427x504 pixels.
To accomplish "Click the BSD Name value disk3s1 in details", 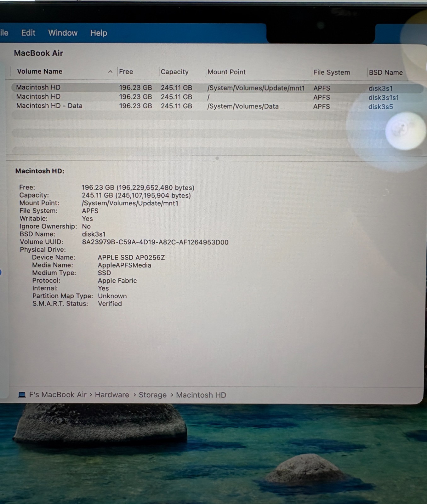I will [94, 234].
